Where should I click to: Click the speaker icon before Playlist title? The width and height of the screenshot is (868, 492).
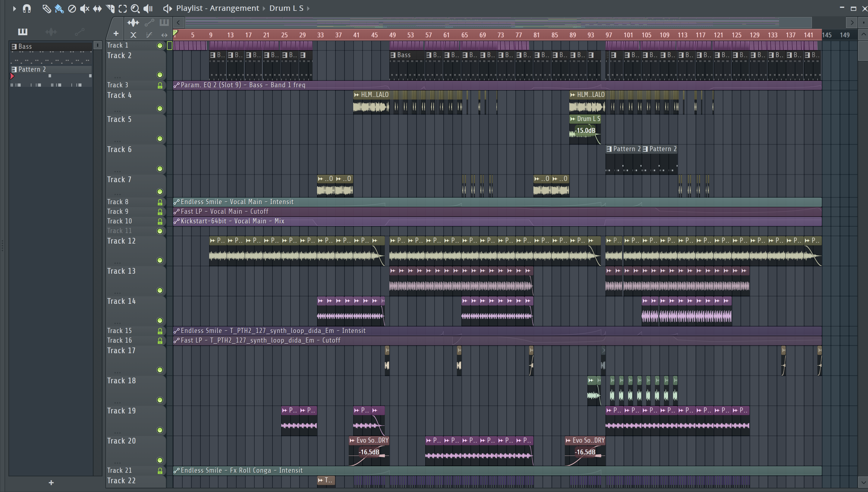[x=167, y=8]
